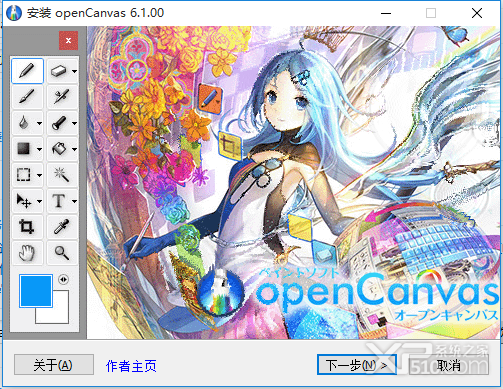Open the rectangular selection tool dropdown arrow
503x389 pixels.
click(x=39, y=175)
